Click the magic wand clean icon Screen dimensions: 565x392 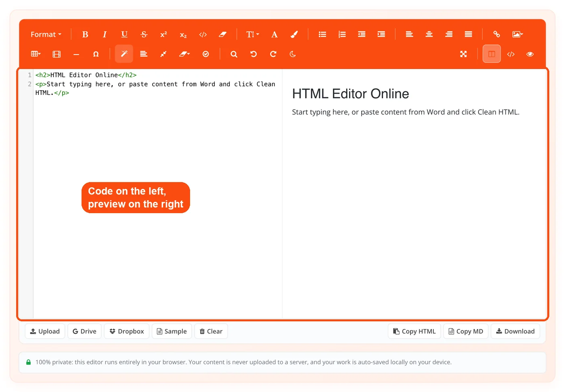click(124, 54)
